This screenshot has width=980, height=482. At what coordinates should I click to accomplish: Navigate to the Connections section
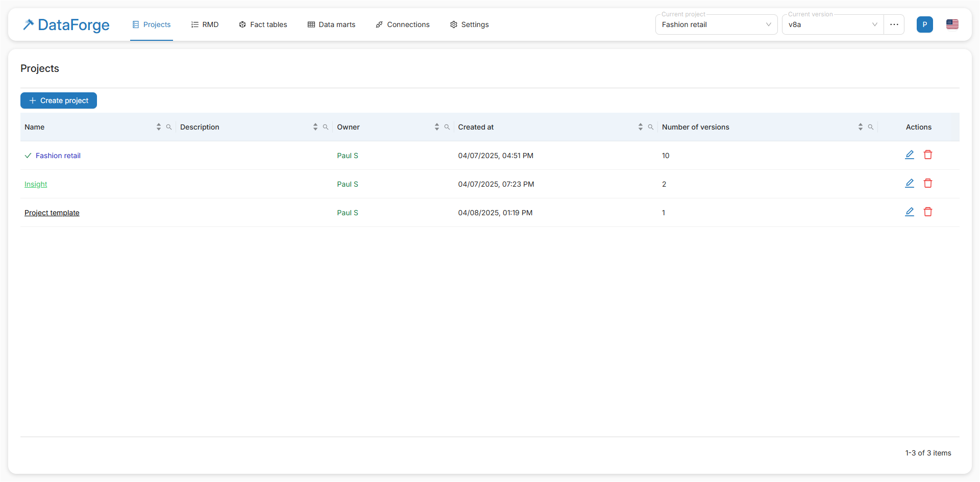coord(403,24)
